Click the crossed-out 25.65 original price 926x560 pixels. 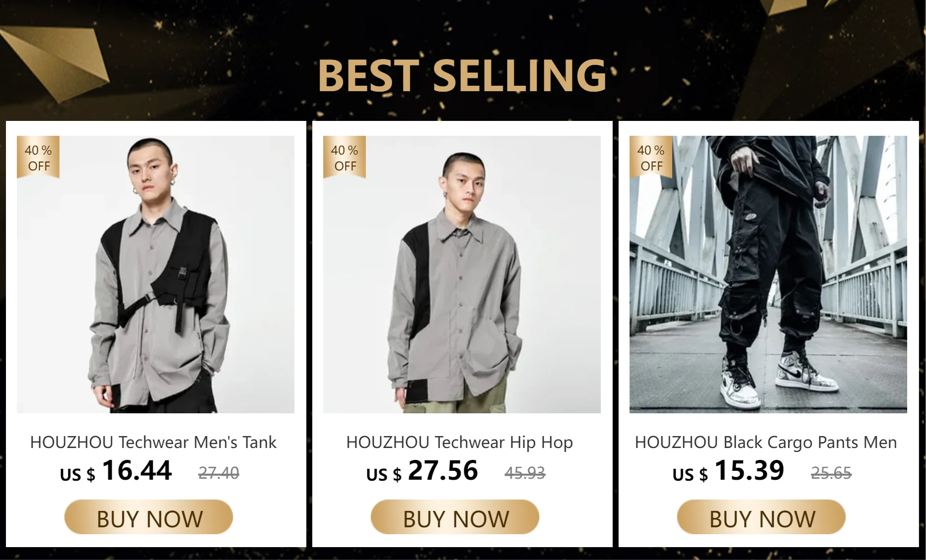coord(831,473)
